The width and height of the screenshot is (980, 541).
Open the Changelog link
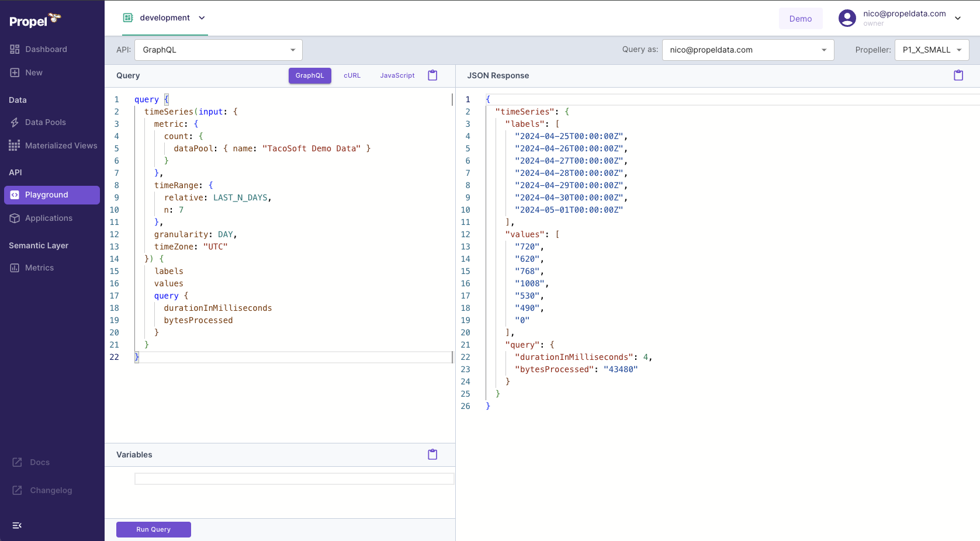point(50,490)
